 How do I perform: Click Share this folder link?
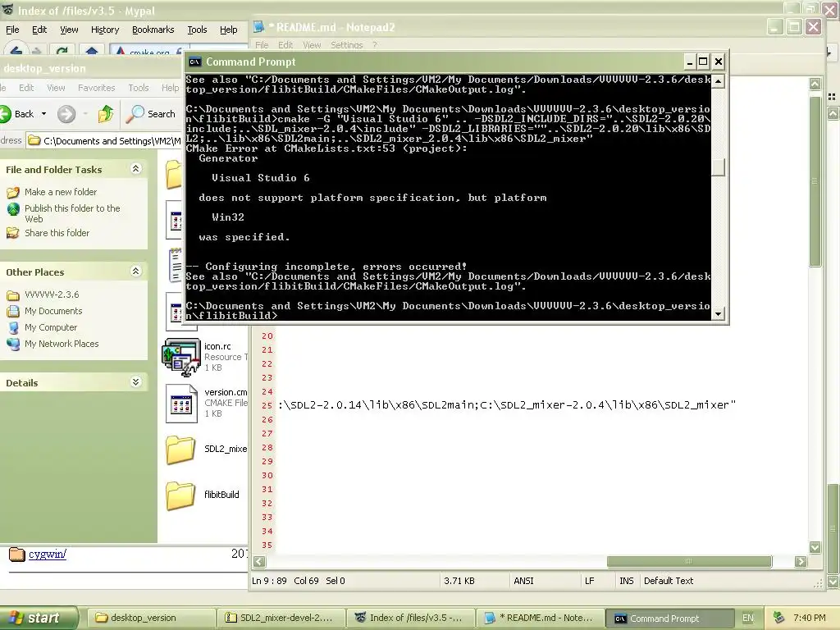coord(57,232)
